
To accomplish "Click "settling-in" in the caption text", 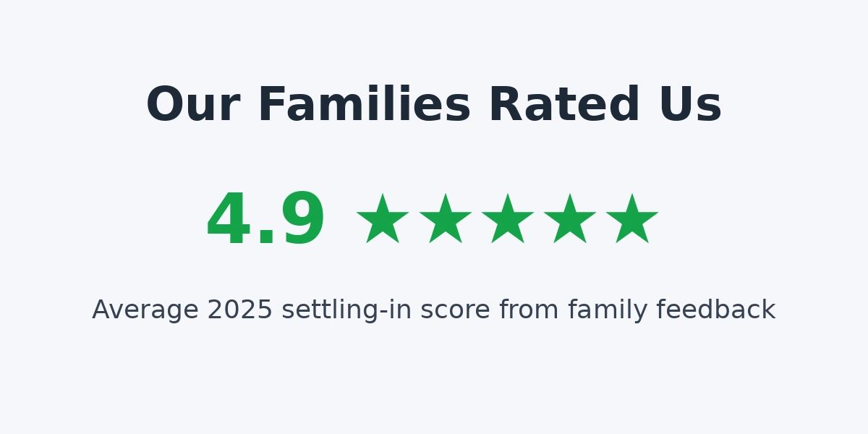I will 339,310.
